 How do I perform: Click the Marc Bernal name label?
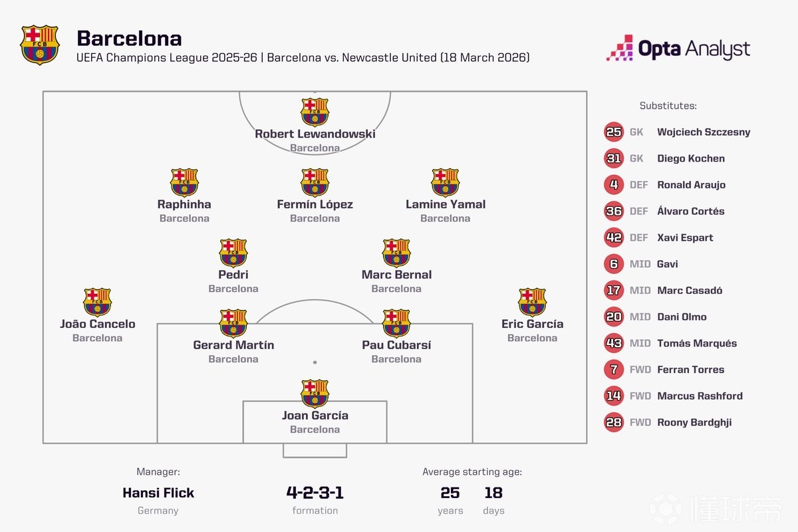396,275
